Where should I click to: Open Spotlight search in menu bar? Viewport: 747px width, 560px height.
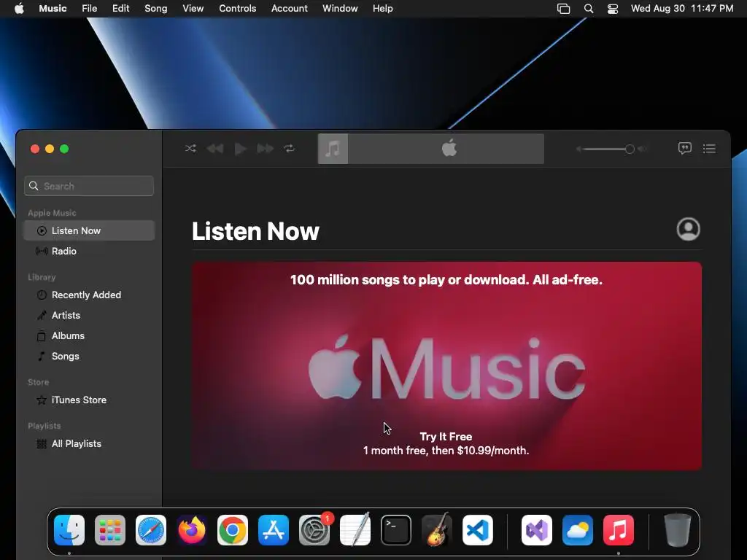[x=589, y=9]
